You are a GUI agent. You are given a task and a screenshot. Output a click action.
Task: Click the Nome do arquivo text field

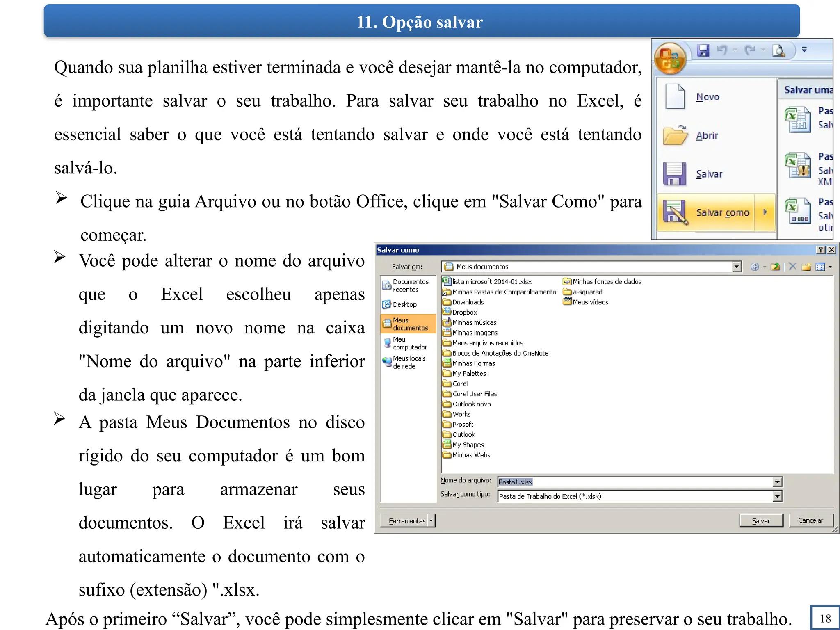[635, 482]
